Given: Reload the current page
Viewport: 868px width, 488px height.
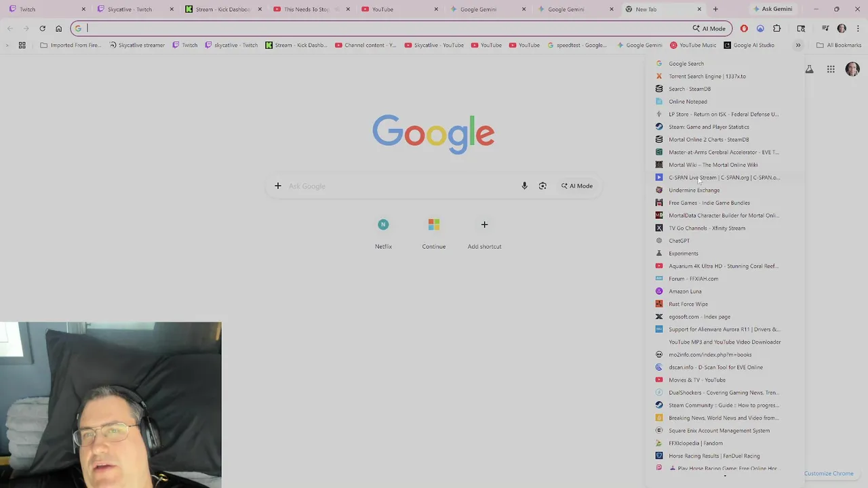Looking at the screenshot, I should (42, 28).
